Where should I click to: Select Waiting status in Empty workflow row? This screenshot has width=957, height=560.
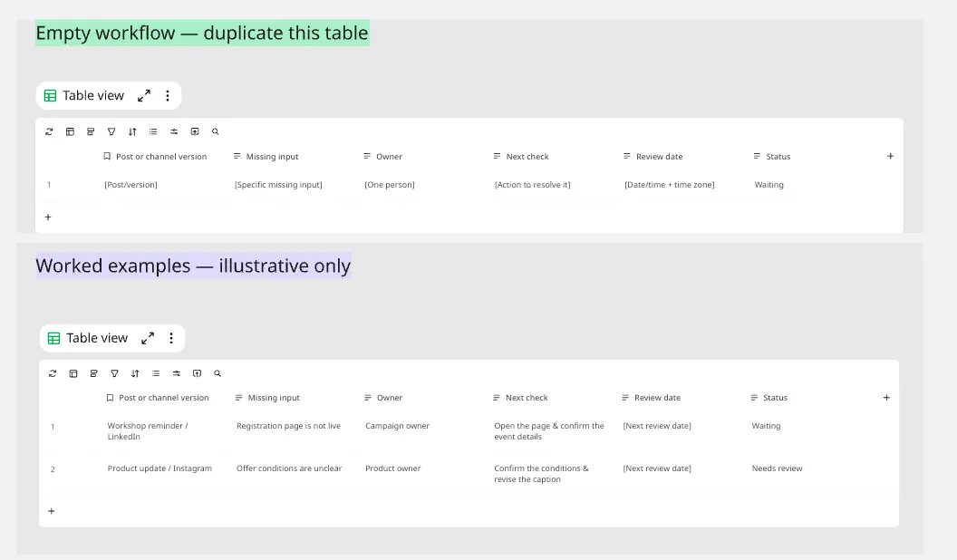pyautogui.click(x=769, y=185)
